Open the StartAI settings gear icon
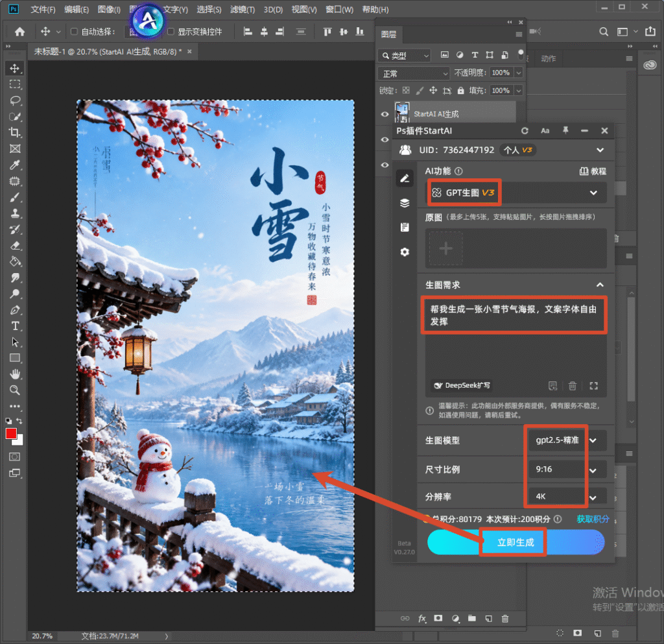 pos(405,252)
